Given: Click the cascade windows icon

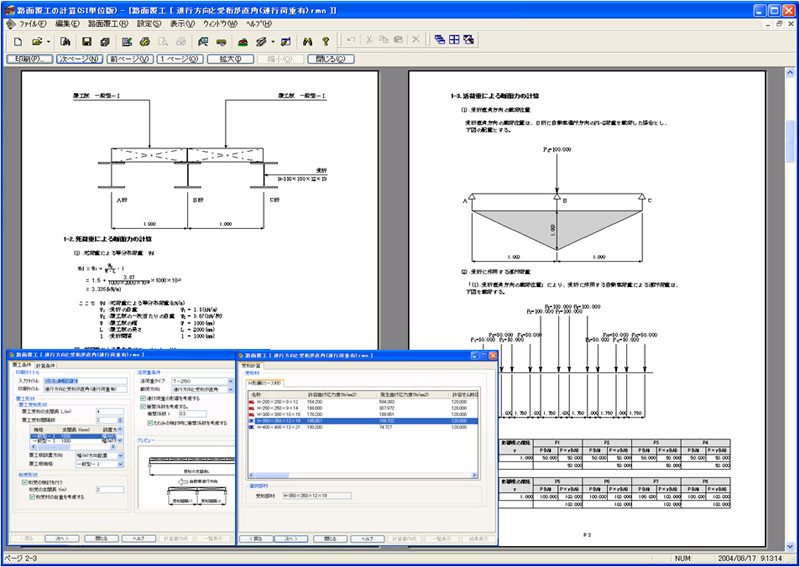Looking at the screenshot, I should (440, 41).
